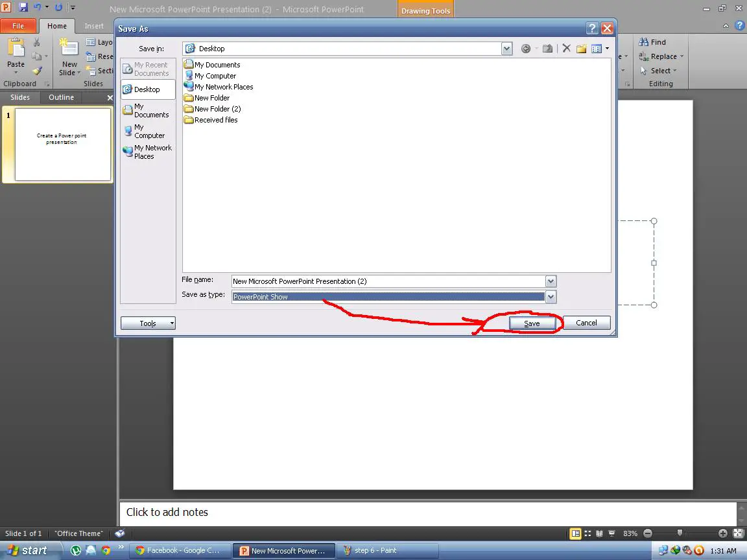Click the spell check icon in status bar
Screen dimensions: 747x560
[119, 533]
